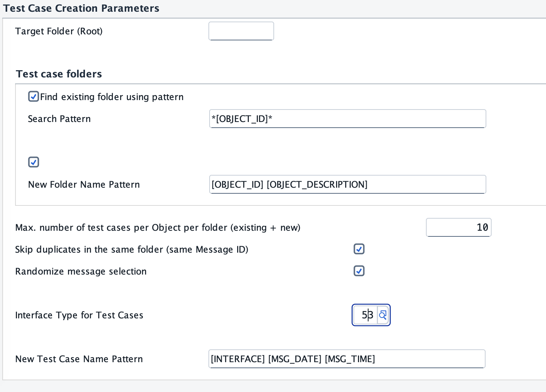Click the Target Folder (Root) label
Viewport: 546px width, 392px height.
click(59, 31)
